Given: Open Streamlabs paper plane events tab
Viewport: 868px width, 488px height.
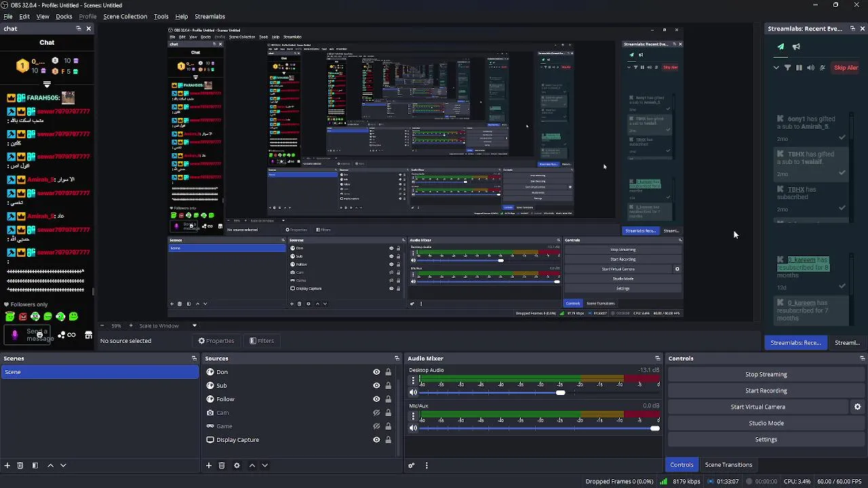Looking at the screenshot, I should [x=781, y=47].
